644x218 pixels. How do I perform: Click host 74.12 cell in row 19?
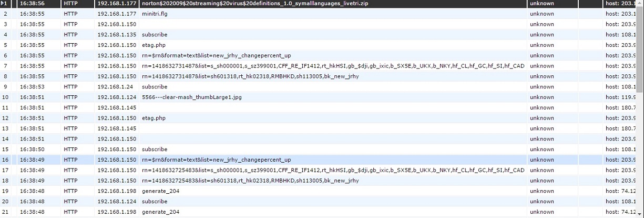tap(620, 191)
